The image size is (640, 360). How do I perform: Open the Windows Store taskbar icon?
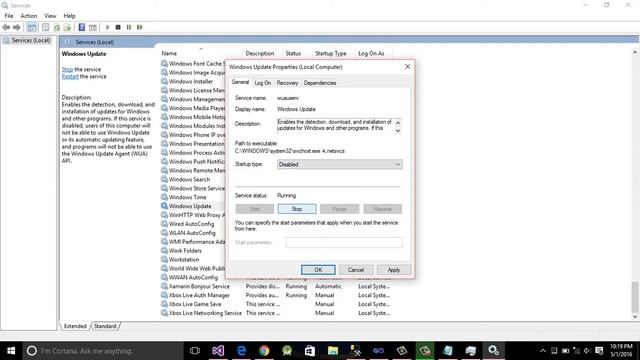pyautogui.click(x=310, y=351)
